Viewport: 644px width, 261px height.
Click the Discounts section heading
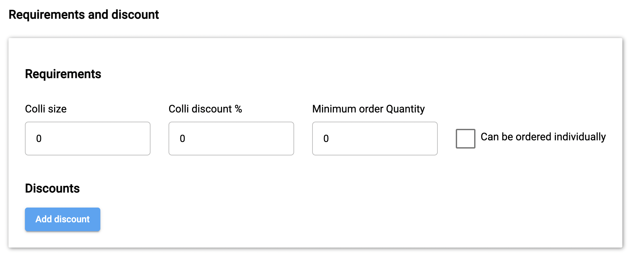pos(52,189)
